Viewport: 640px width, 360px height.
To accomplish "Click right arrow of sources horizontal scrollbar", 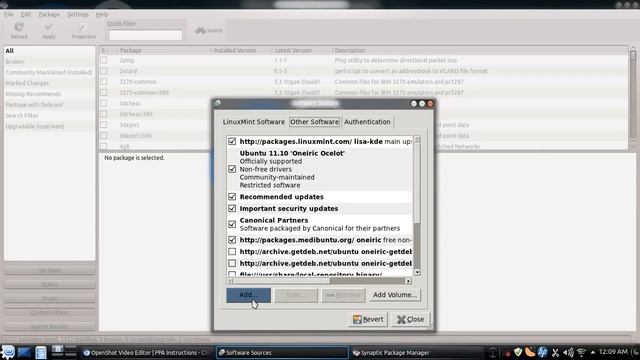I will [408, 281].
